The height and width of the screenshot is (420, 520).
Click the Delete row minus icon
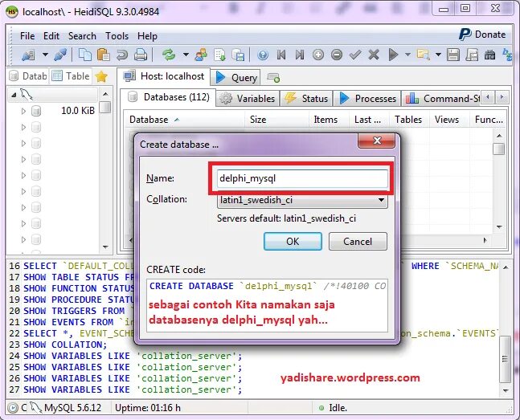pyautogui.click(x=337, y=55)
